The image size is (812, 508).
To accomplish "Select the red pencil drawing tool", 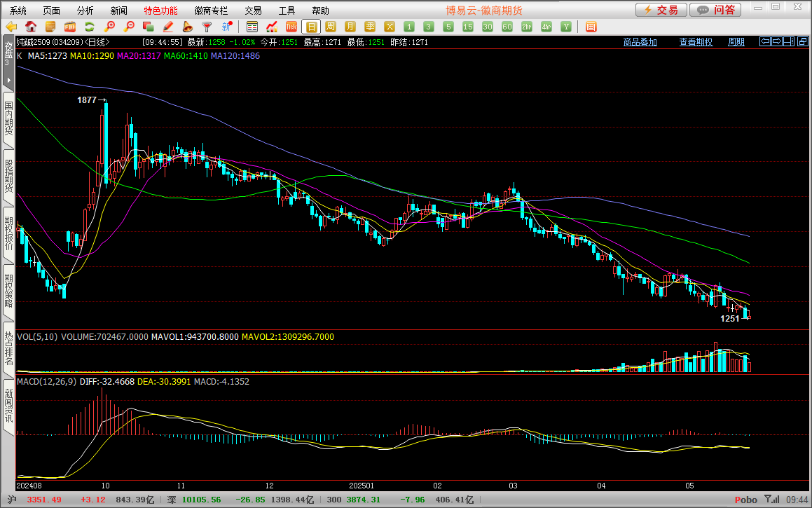I will [x=167, y=27].
